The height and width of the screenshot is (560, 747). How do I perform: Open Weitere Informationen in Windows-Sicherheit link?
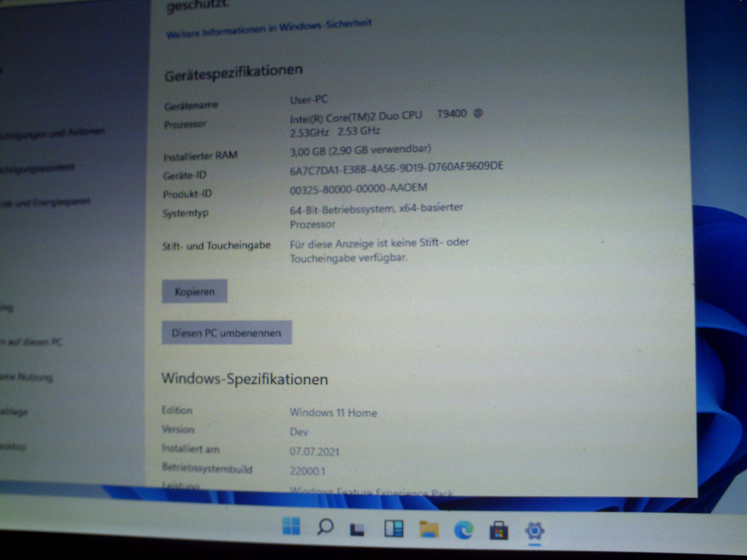(269, 29)
